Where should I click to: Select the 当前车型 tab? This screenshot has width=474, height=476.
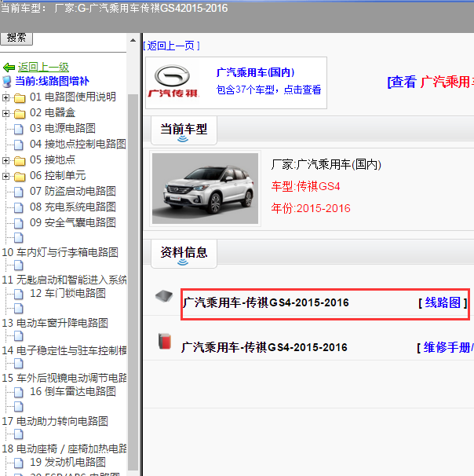184,130
